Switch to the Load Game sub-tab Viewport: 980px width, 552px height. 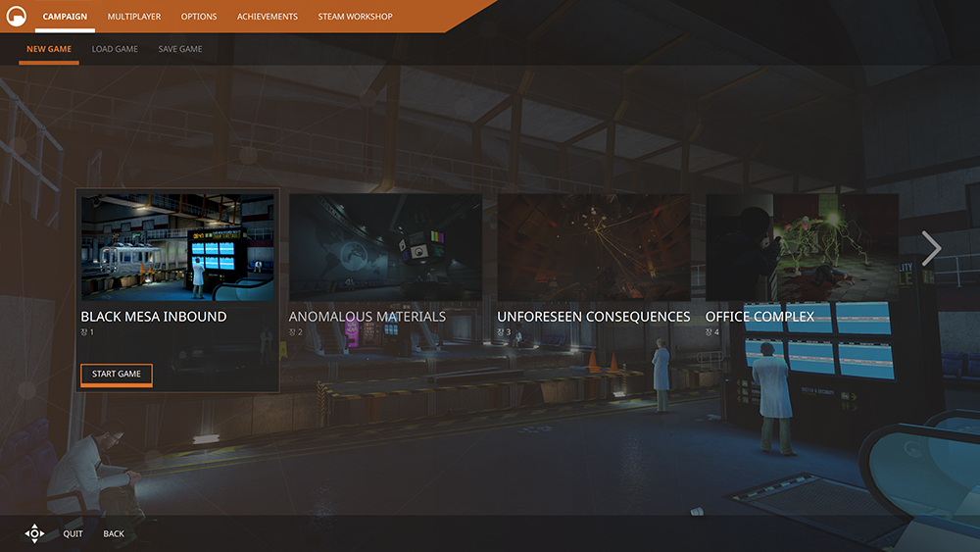115,49
